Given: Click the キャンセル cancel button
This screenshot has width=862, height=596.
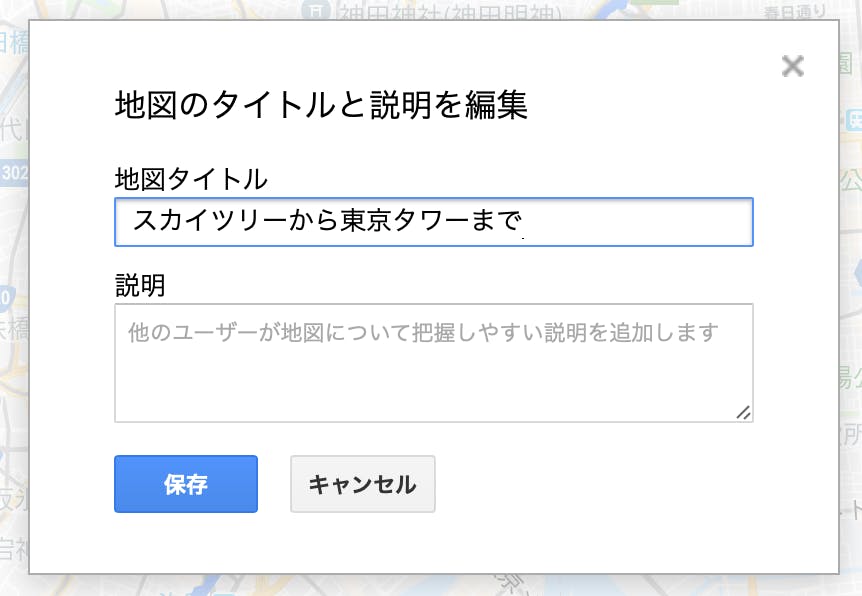Looking at the screenshot, I should (x=363, y=484).
